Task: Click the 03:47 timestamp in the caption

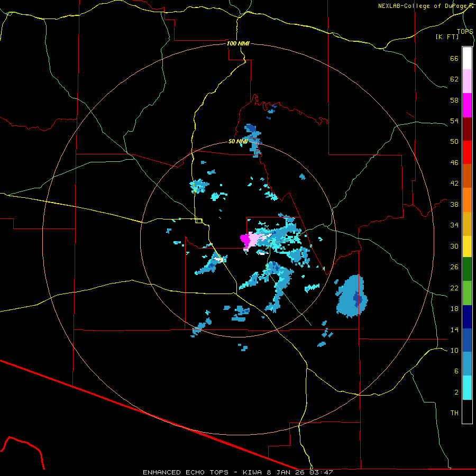Action: coord(321,472)
